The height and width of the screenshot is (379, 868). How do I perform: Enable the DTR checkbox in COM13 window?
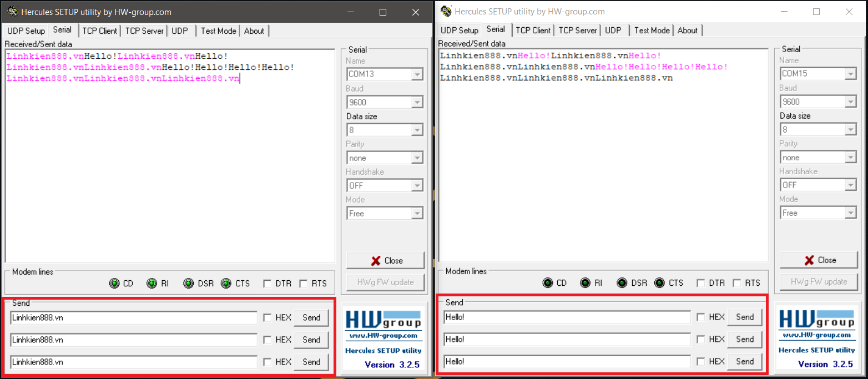click(x=268, y=284)
